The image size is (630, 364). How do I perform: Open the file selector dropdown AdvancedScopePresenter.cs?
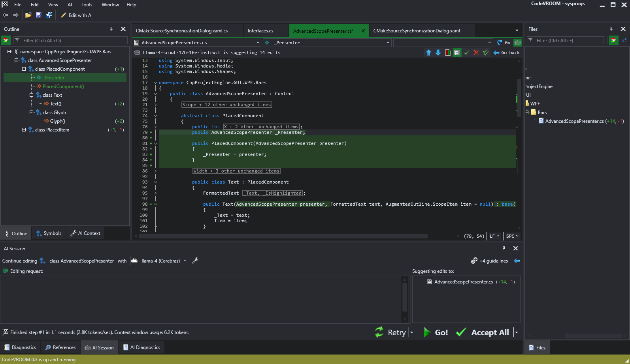click(197, 43)
